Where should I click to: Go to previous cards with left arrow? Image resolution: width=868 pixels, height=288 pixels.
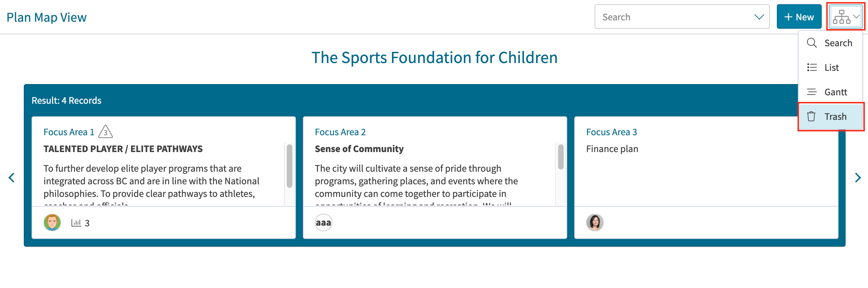(x=12, y=178)
